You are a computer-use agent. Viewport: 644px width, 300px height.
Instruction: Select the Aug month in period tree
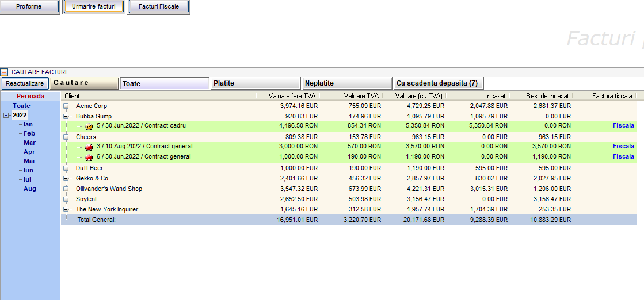click(30, 189)
